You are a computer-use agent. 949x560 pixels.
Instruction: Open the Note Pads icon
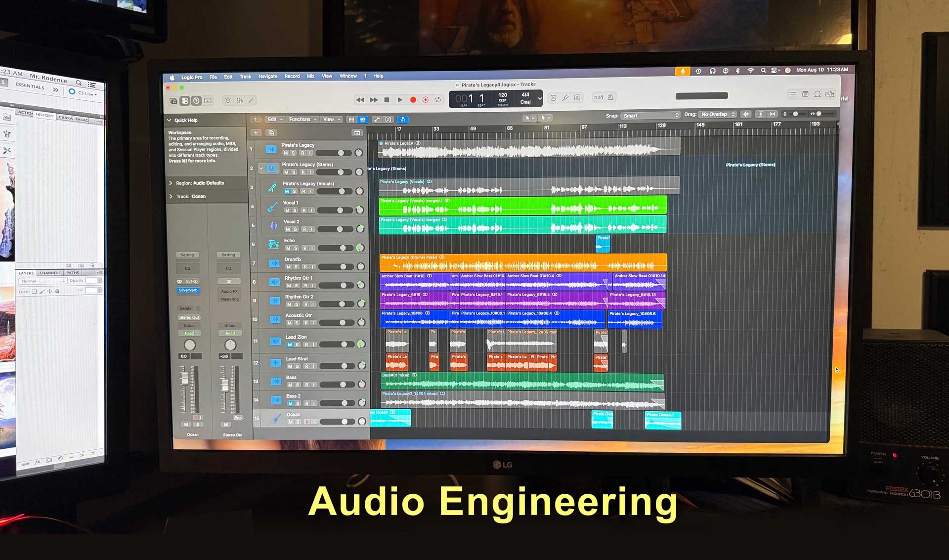point(805,94)
